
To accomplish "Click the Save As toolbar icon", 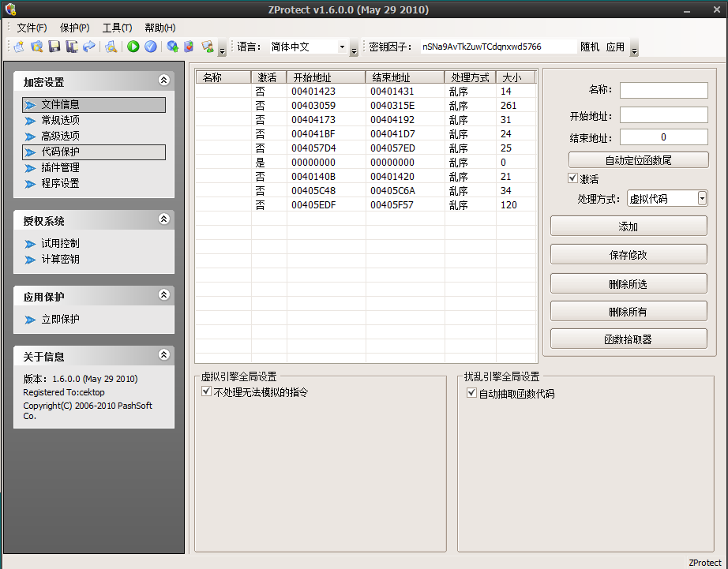I will pyautogui.click(x=73, y=47).
